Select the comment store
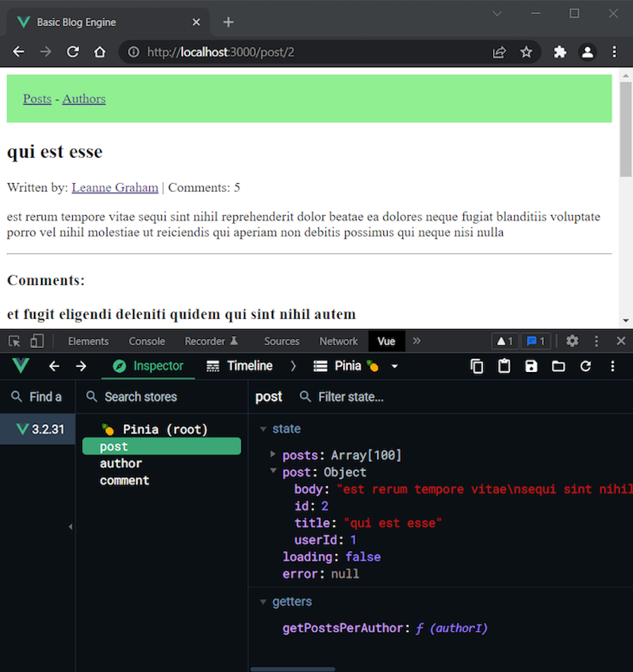The image size is (633, 672). coord(124,480)
